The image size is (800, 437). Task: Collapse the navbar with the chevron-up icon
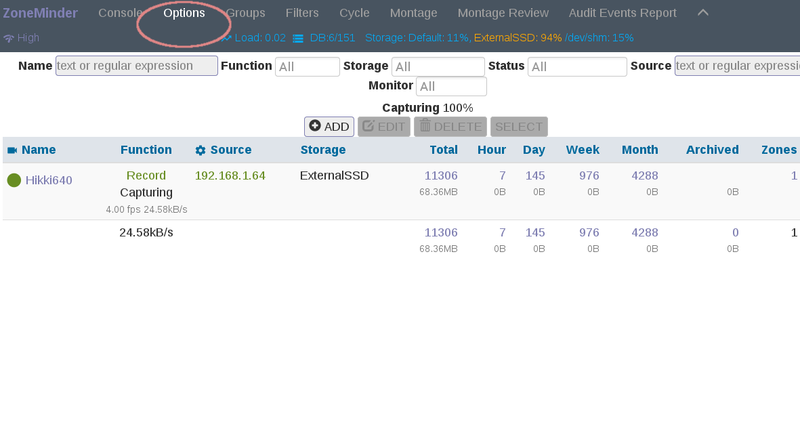pyautogui.click(x=703, y=13)
